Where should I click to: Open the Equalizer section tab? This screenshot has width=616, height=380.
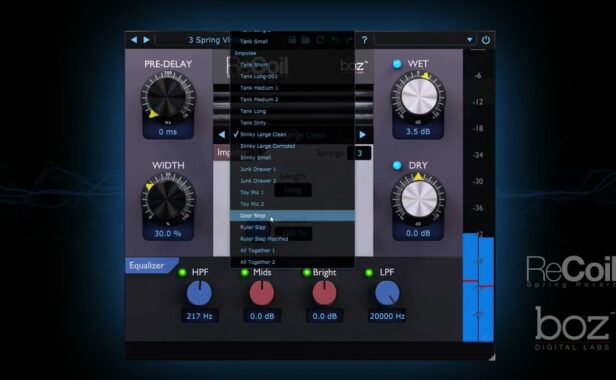(x=151, y=266)
